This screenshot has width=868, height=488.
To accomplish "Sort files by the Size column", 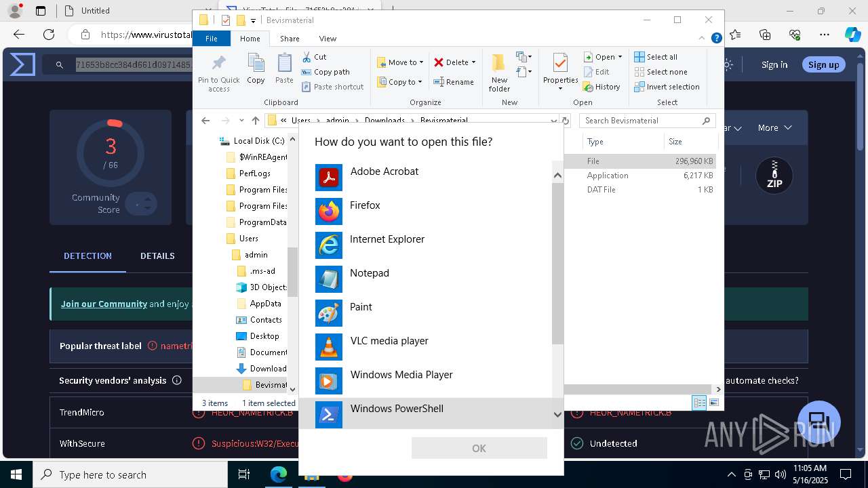I will [x=690, y=142].
